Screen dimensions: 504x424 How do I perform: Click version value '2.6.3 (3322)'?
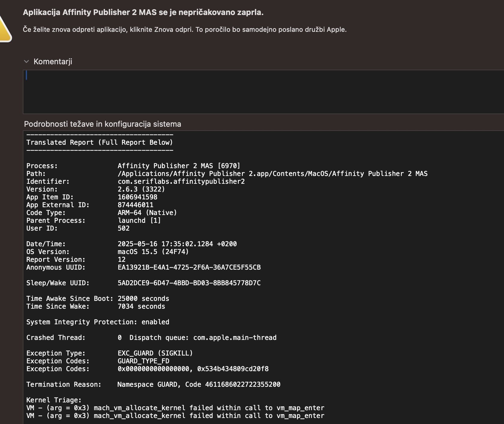click(x=141, y=189)
